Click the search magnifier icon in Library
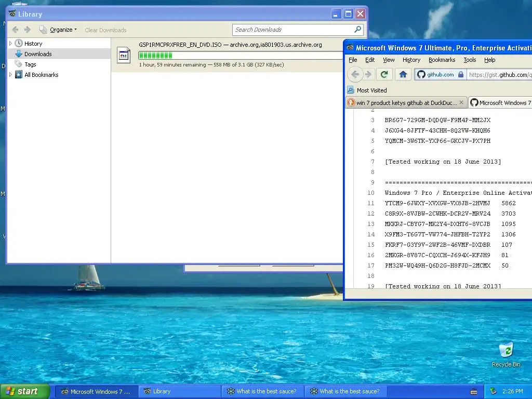 357,30
